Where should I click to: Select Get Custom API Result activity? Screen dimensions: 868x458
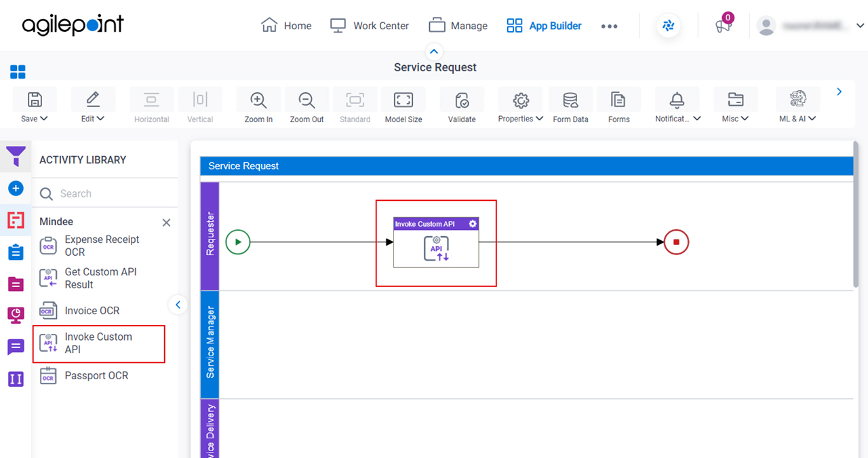[x=102, y=278]
